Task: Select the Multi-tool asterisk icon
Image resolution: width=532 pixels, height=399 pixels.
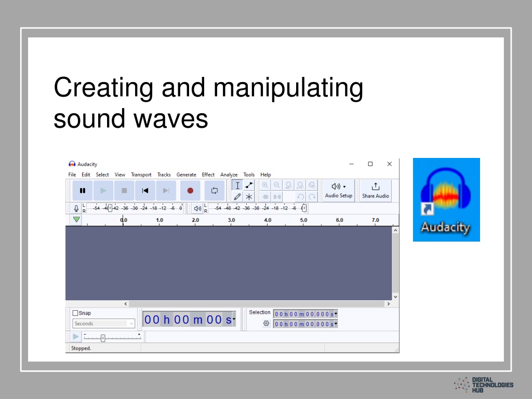Action: coord(249,196)
